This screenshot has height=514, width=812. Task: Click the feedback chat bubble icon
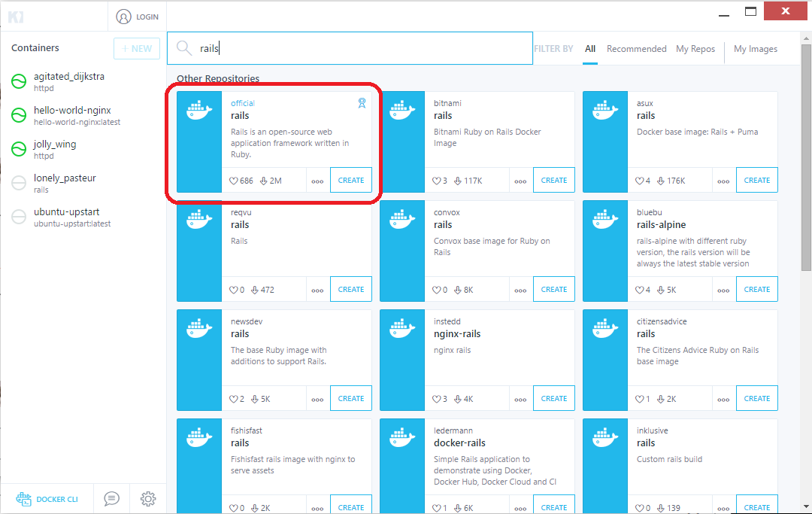pyautogui.click(x=111, y=498)
